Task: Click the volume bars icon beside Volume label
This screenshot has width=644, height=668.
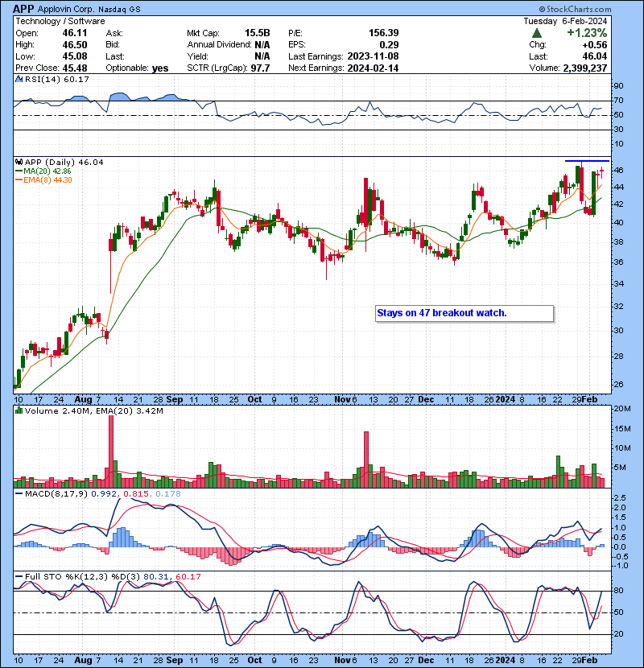Action: click(19, 410)
